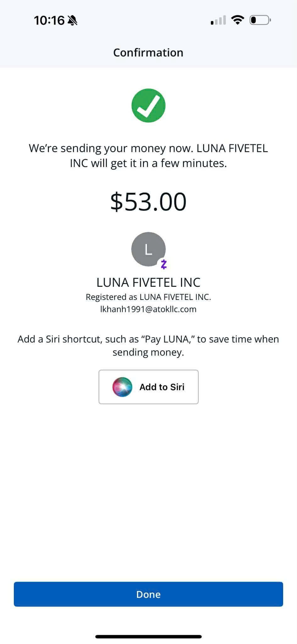297x644 pixels.
Task: Tap the cellular signal bars icon
Action: 218,20
